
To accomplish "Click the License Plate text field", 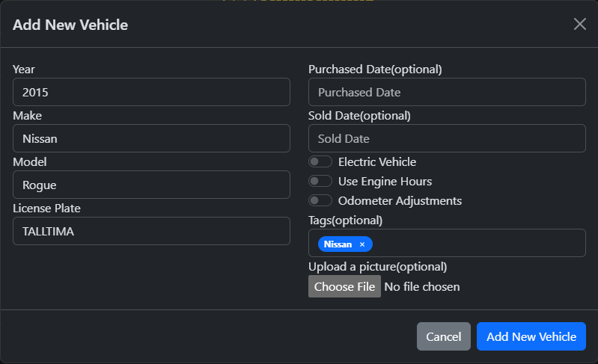I will click(151, 231).
